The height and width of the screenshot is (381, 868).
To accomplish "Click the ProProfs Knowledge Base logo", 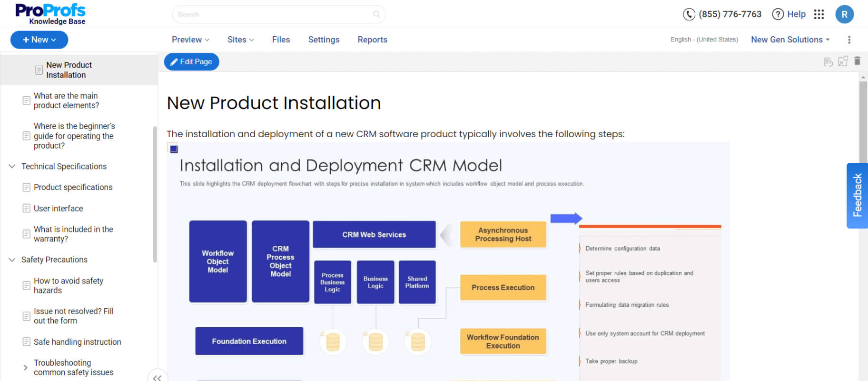I will [x=50, y=14].
